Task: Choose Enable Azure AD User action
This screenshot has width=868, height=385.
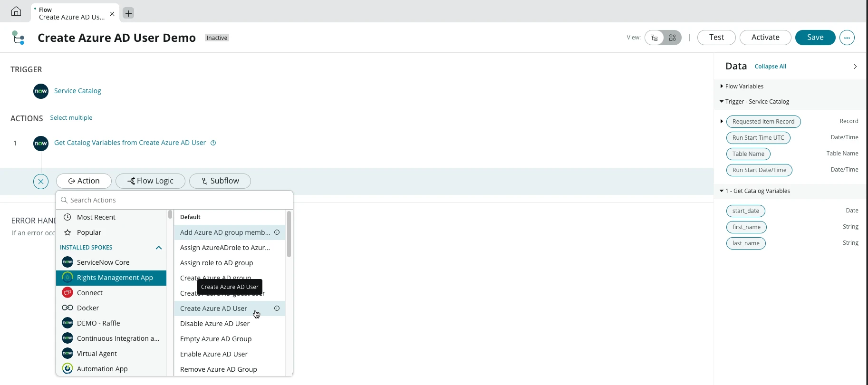Action: coord(230,354)
